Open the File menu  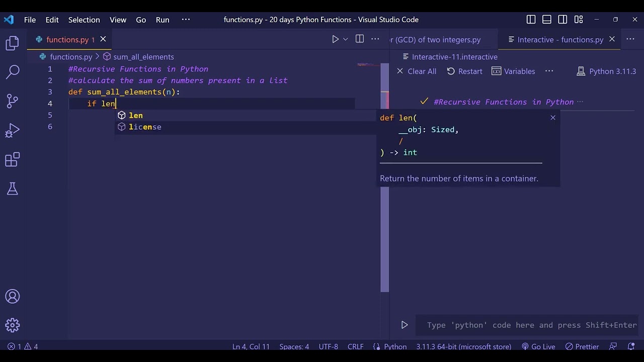pos(30,20)
